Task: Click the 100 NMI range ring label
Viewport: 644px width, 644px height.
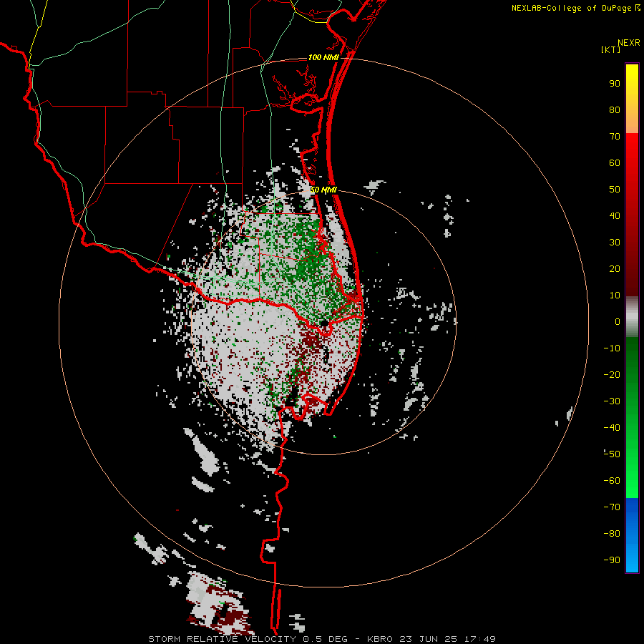Action: (323, 57)
